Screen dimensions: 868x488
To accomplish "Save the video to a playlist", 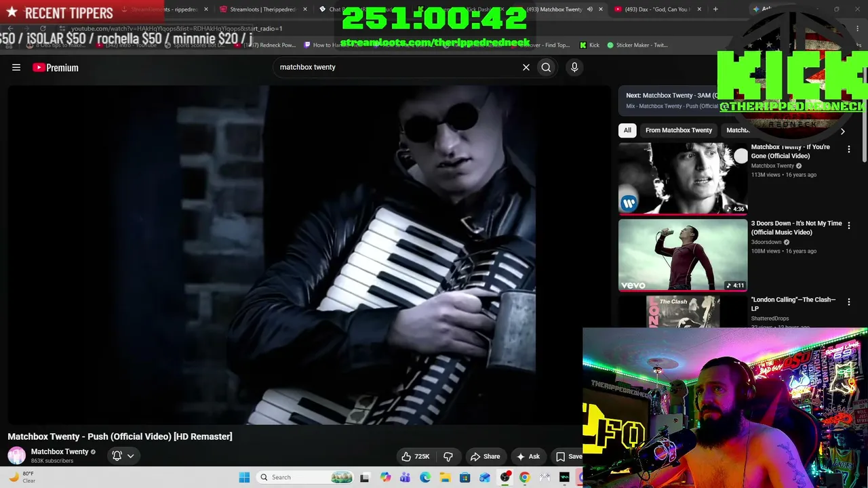I will tap(568, 456).
